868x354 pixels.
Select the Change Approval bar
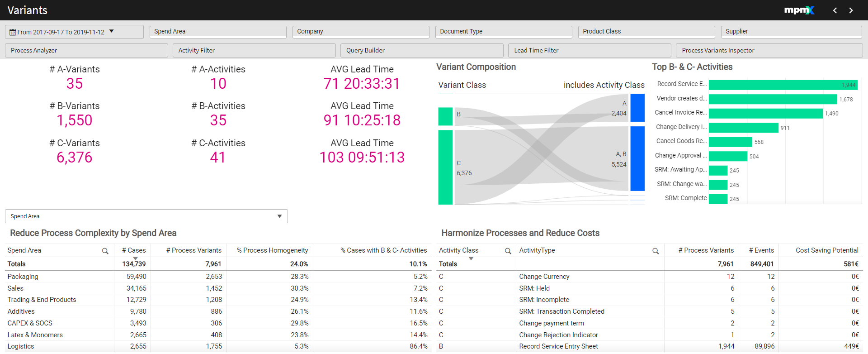pyautogui.click(x=728, y=156)
